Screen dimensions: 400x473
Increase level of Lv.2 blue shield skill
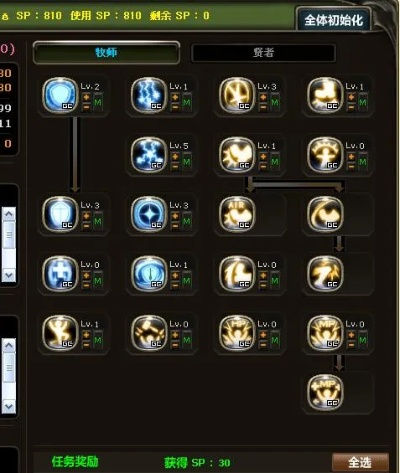point(86,97)
